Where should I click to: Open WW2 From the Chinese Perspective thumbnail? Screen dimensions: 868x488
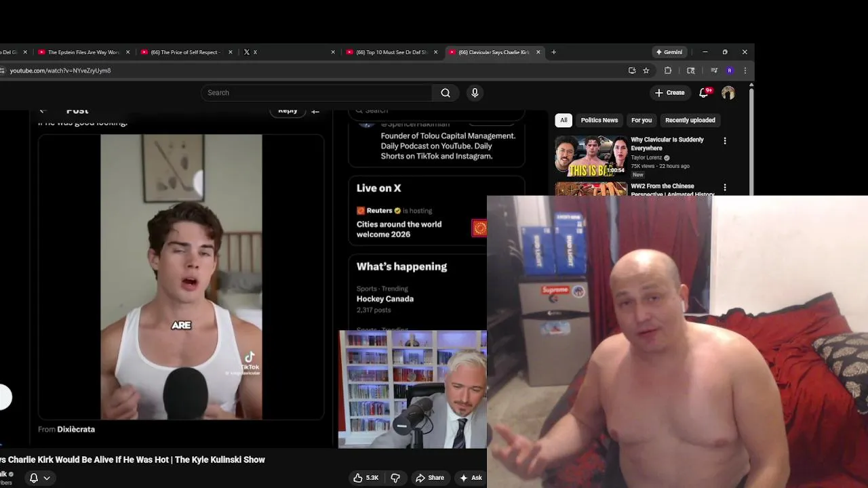coord(591,188)
